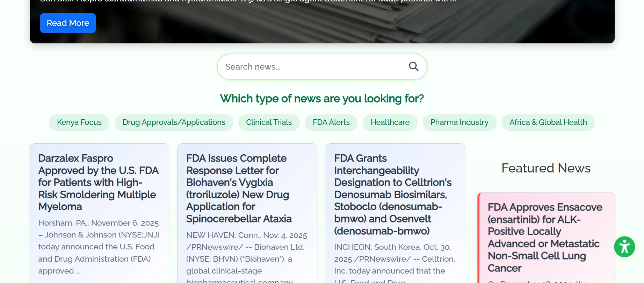The height and width of the screenshot is (283, 644).
Task: Click the search magnifier icon
Action: pos(413,66)
